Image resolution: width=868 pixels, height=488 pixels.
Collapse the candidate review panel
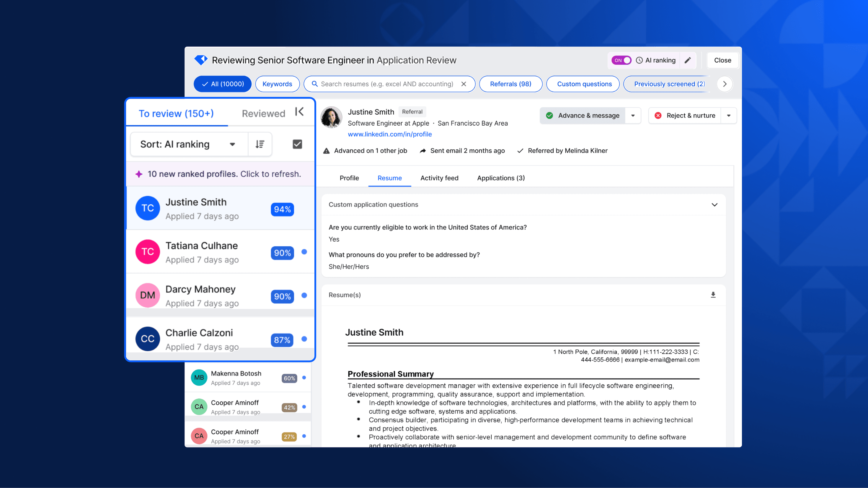point(299,112)
